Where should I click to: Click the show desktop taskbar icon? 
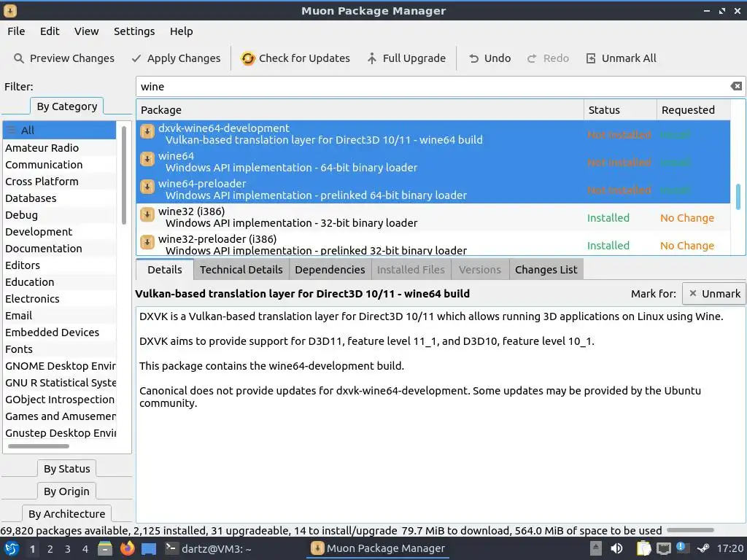pos(149,548)
